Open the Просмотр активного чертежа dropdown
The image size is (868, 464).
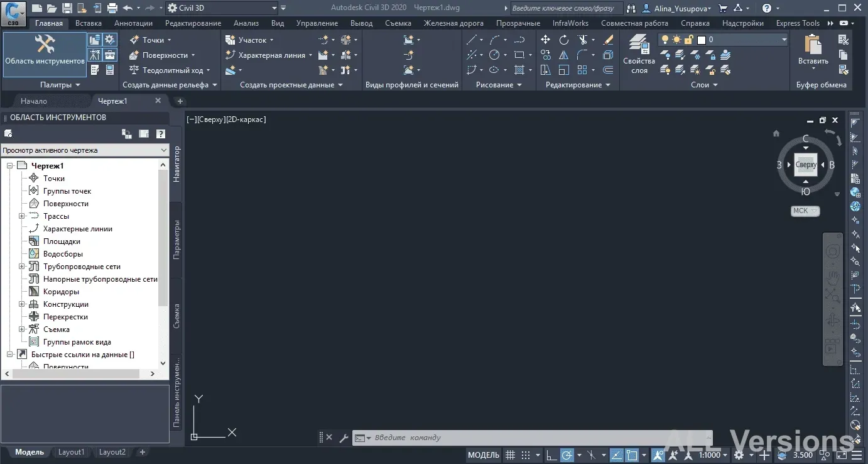tap(85, 150)
